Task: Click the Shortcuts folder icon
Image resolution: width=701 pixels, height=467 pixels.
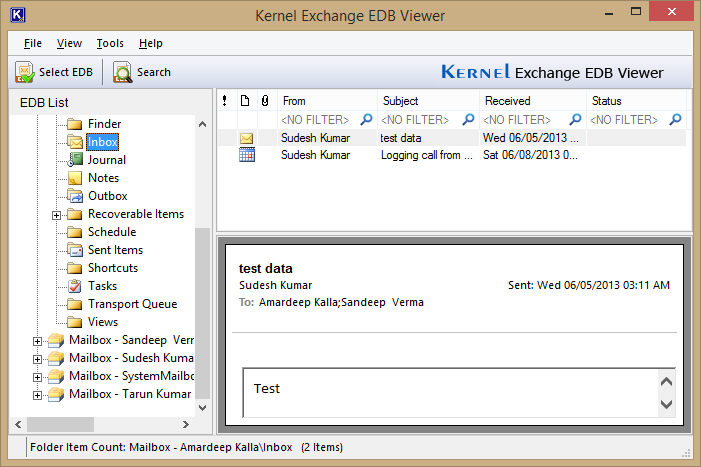Action: (75, 268)
